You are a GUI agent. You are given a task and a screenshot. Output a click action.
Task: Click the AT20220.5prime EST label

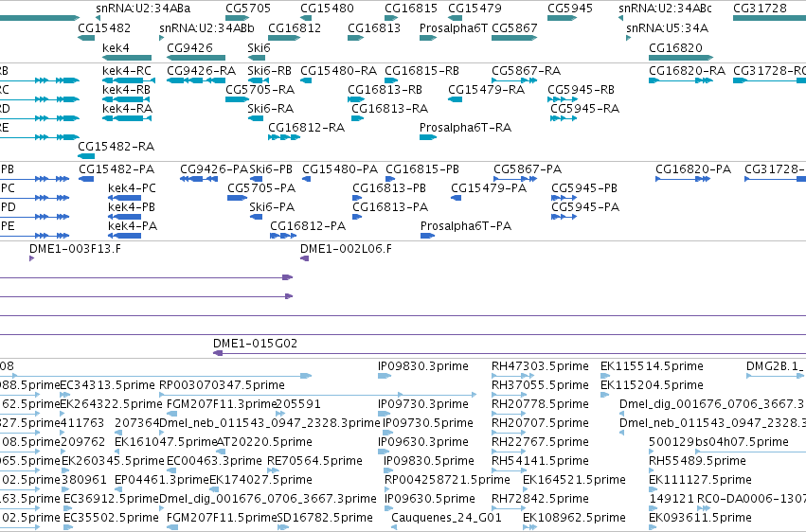click(x=264, y=442)
